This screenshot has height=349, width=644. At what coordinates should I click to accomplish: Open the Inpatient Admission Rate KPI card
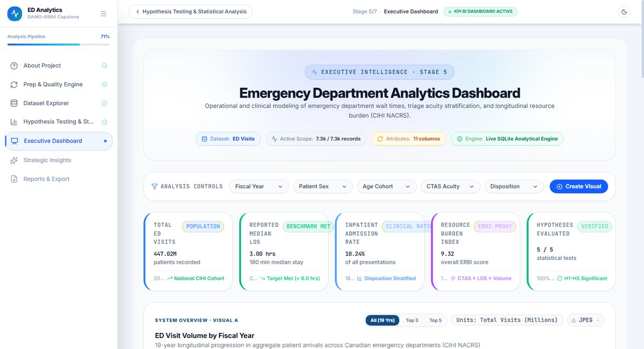click(x=380, y=251)
